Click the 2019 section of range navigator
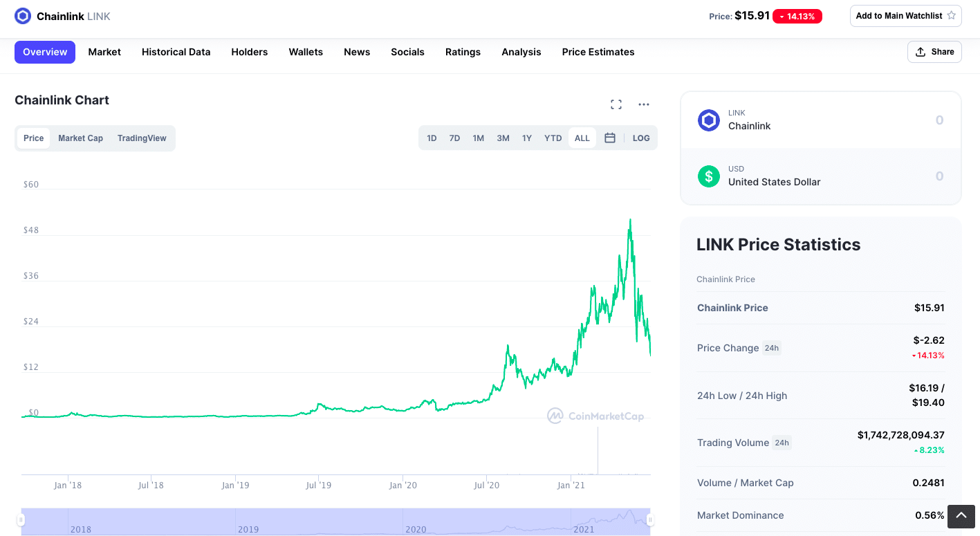Screen dimensions: 980x536 (319, 521)
